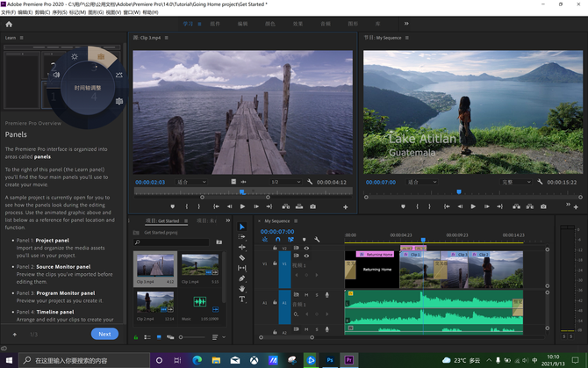588x368 pixels.
Task: Select the Pen tool
Action: pos(242,278)
